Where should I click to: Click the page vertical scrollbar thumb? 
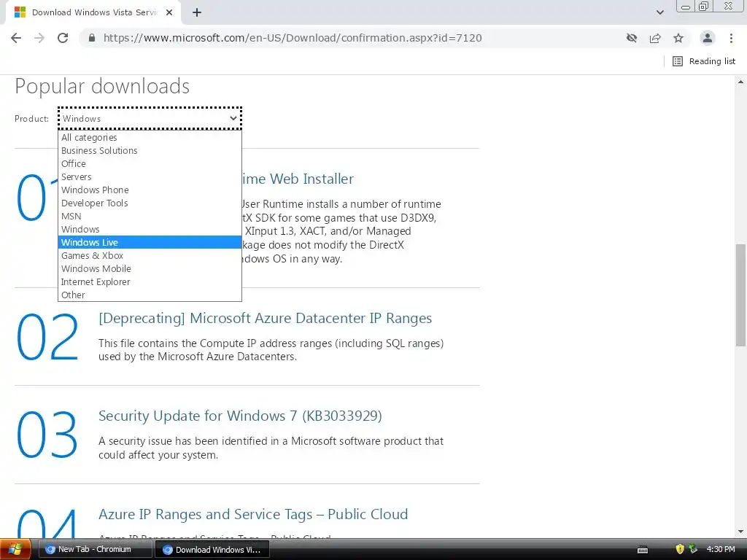pos(740,295)
